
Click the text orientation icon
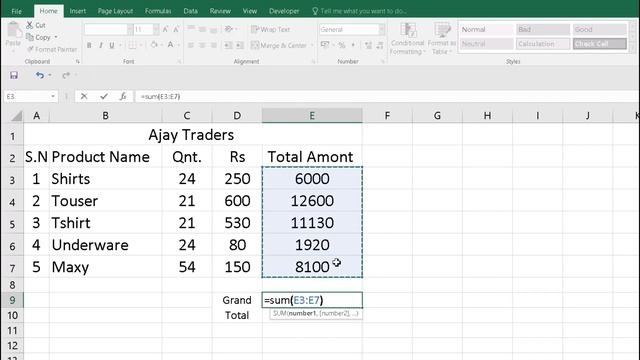point(229,29)
